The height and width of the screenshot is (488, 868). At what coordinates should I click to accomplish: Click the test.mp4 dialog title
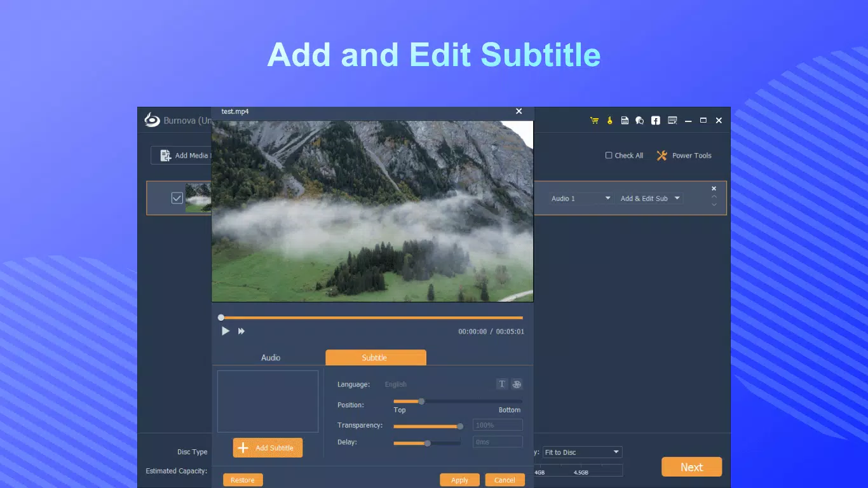235,111
